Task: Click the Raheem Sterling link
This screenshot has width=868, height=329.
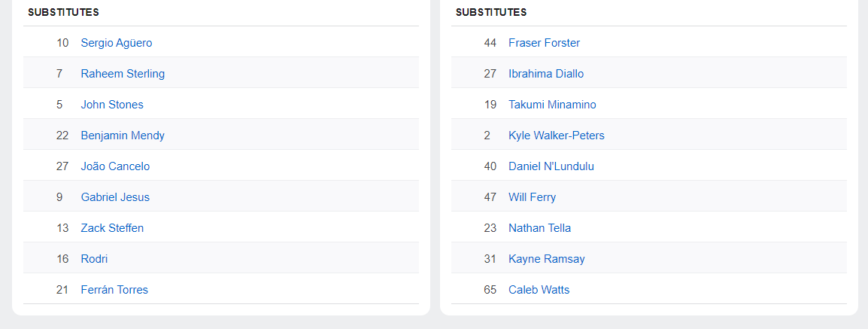Action: (123, 74)
